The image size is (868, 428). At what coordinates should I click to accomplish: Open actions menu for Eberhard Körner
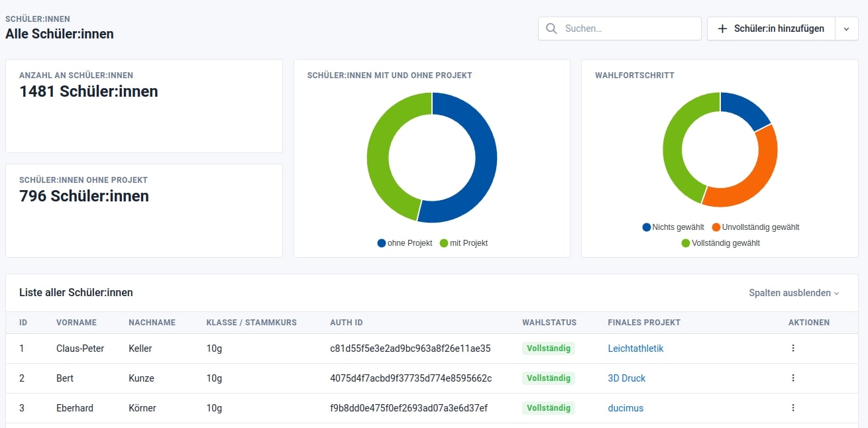(x=793, y=408)
